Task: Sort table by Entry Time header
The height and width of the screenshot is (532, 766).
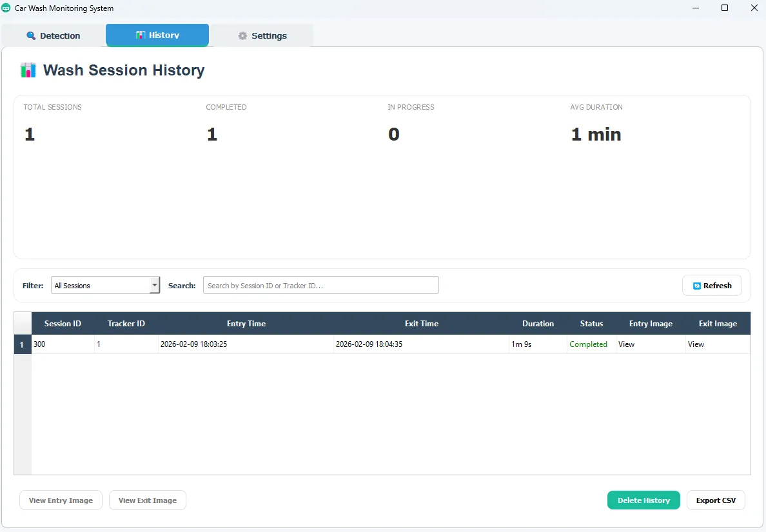Action: tap(246, 324)
